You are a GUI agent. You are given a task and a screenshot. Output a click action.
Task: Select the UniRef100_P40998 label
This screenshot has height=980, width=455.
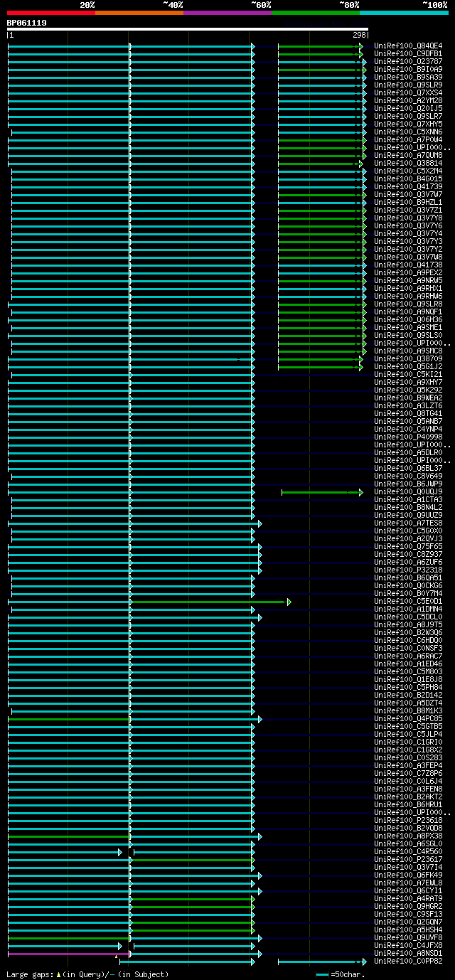click(408, 437)
